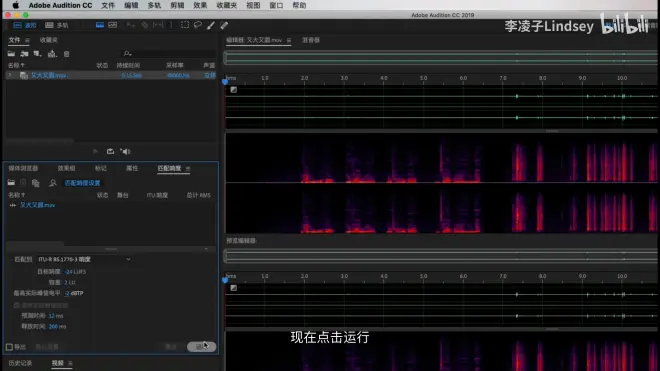Switch to the 属性 tab

[x=132, y=168]
